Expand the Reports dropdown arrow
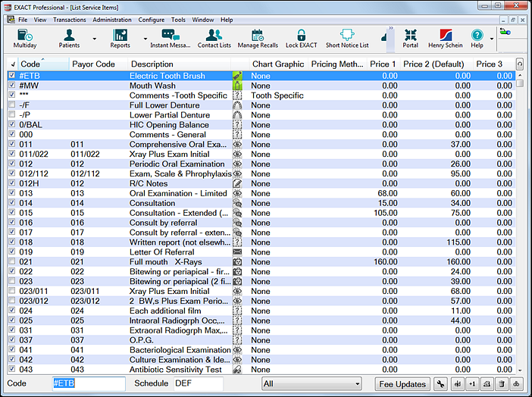This screenshot has width=532, height=397. tap(145, 39)
